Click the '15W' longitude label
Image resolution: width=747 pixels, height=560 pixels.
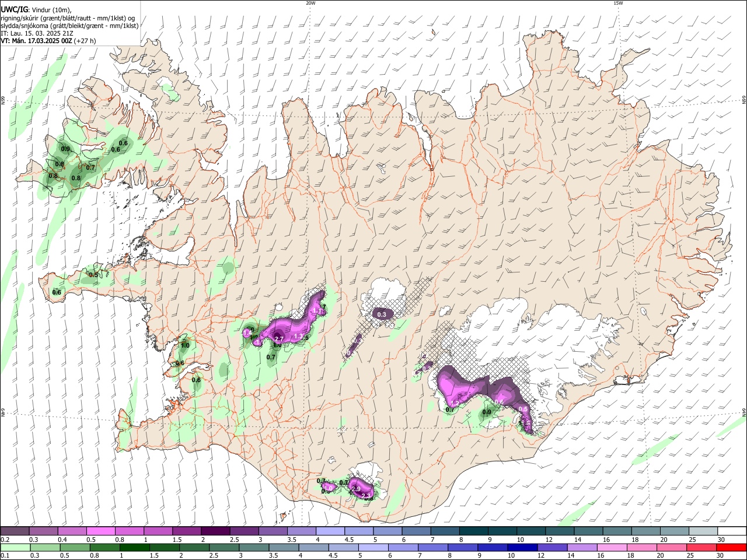(618, 3)
